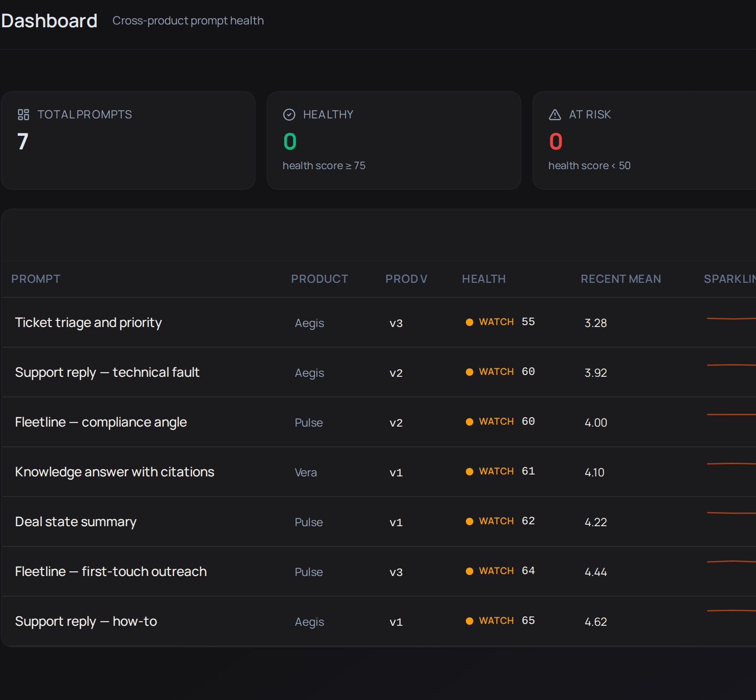756x700 pixels.
Task: Open Support reply — how-to prompt
Action: coord(86,622)
